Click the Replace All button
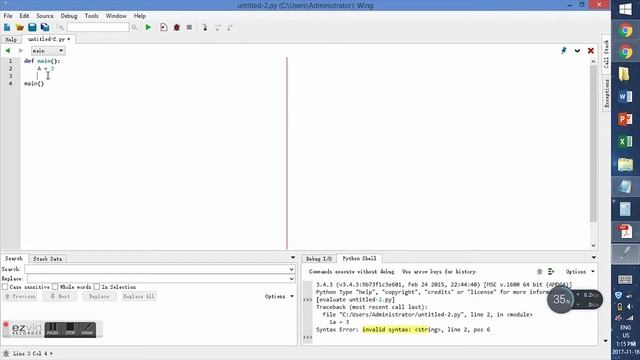 click(x=139, y=296)
